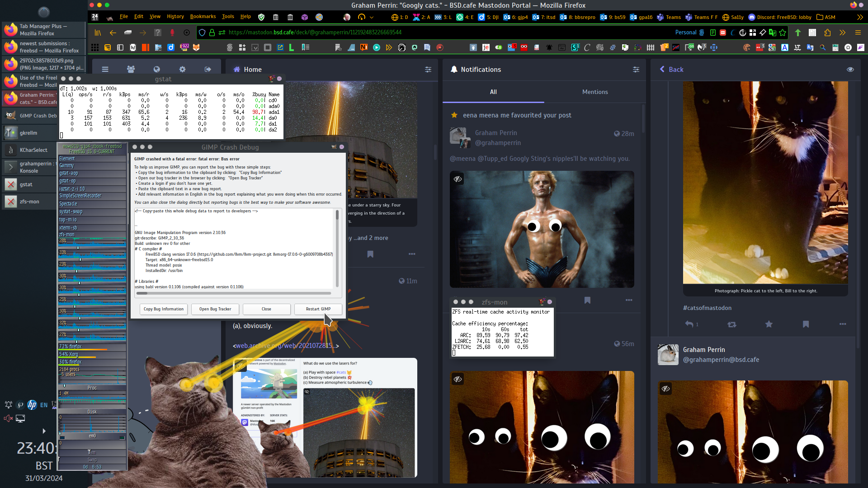Click the site security padlock icon
This screenshot has height=488, width=868.
point(212,33)
